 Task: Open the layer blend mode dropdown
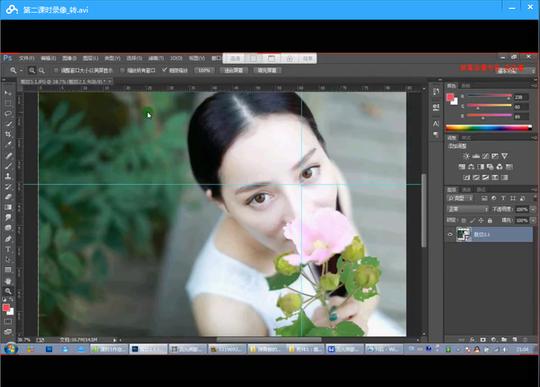tap(468, 209)
